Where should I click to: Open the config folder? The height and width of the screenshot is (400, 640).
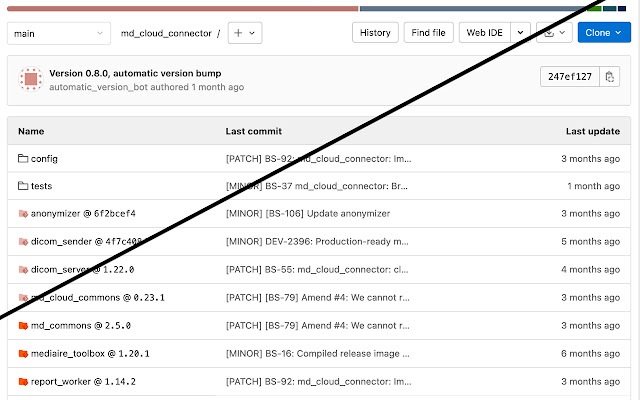[44, 158]
